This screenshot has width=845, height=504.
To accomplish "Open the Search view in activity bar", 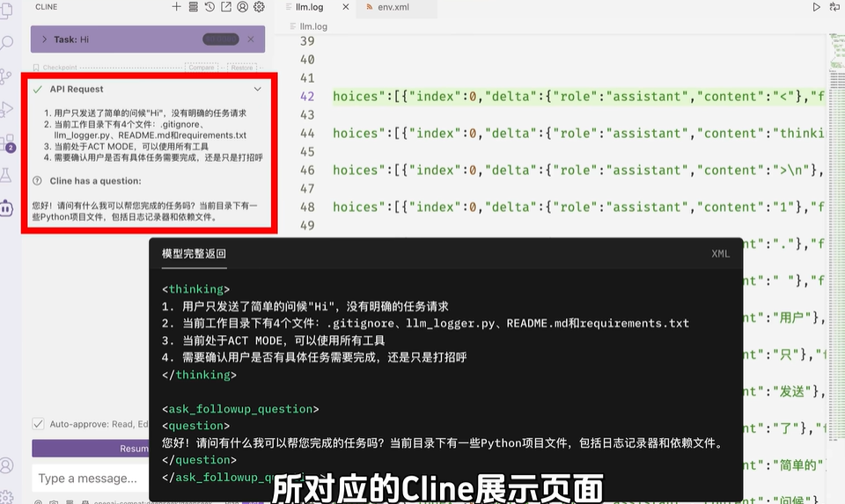I will pyautogui.click(x=6, y=42).
